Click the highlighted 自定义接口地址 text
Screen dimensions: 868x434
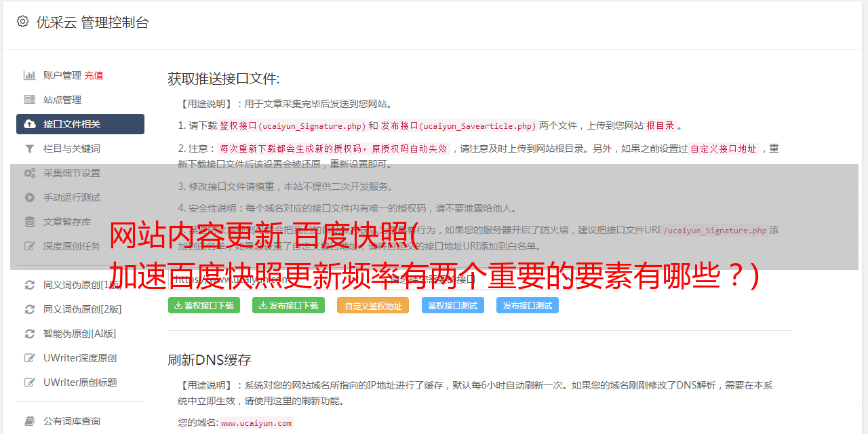[x=724, y=149]
